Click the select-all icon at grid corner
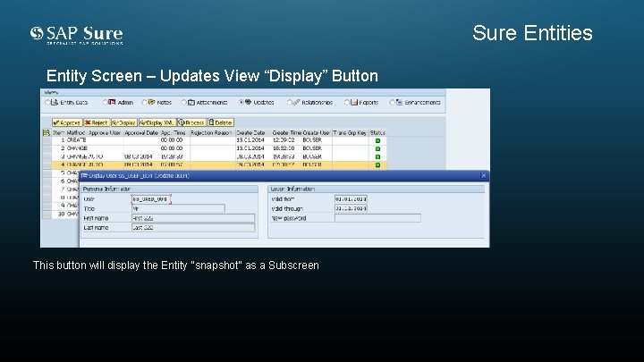 [47, 132]
